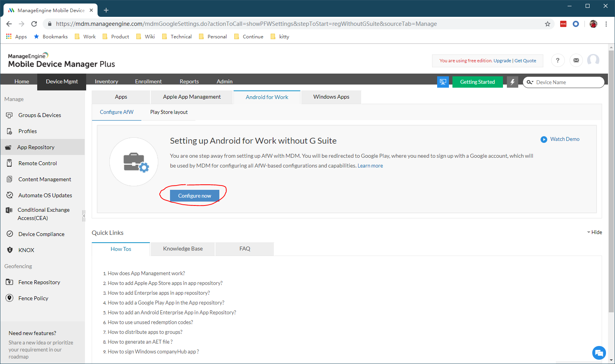
Task: Click the Upgrade link
Action: tap(502, 61)
